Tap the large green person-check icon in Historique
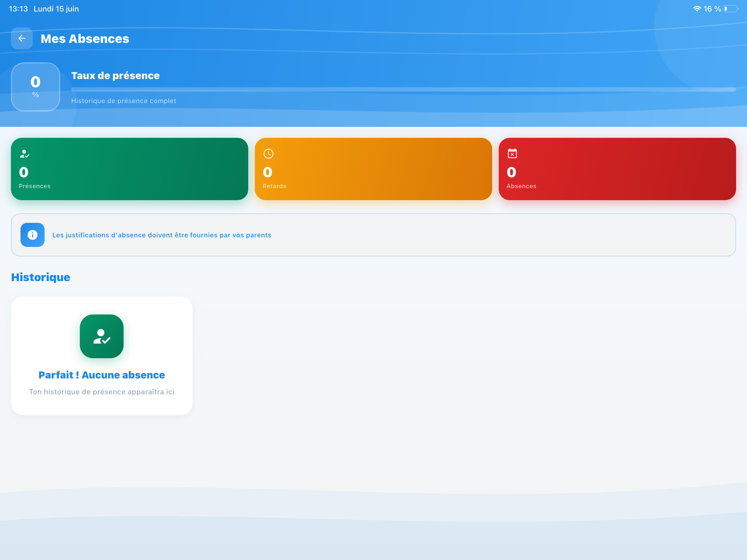 coord(102,336)
